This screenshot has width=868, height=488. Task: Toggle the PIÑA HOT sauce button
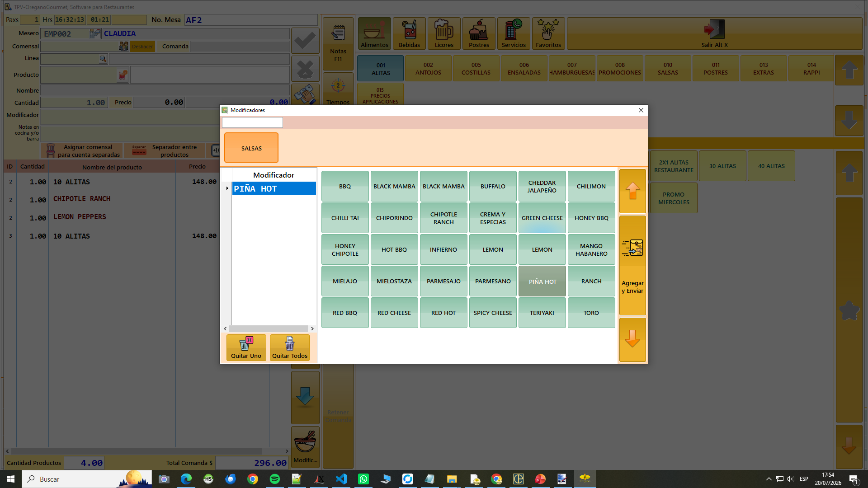point(542,281)
